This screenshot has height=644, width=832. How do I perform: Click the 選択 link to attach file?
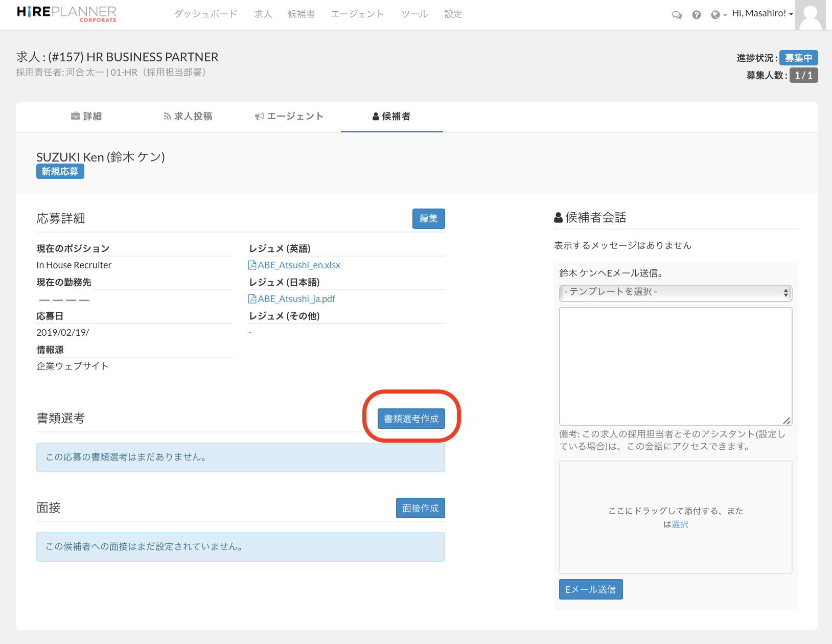point(680,524)
